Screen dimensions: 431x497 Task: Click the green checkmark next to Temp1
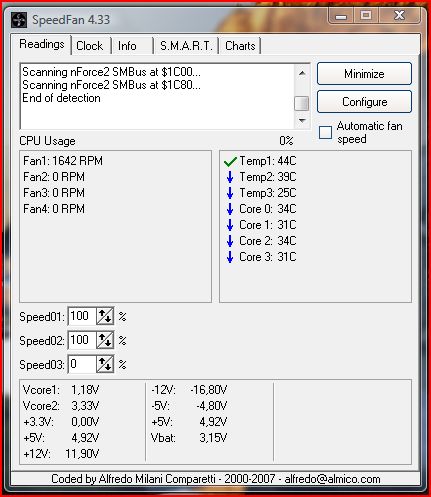(x=230, y=162)
